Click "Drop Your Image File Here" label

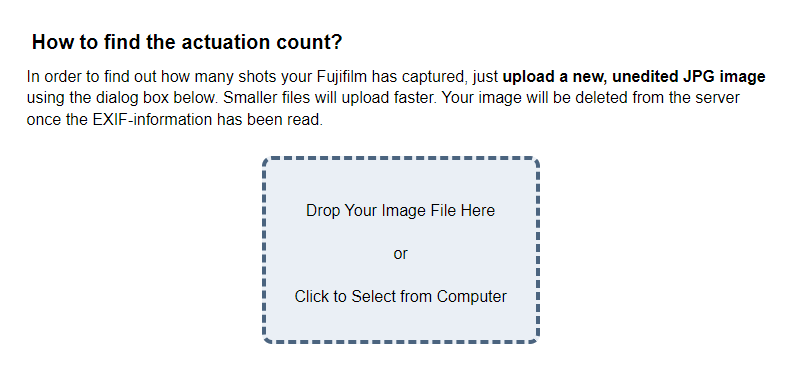pos(401,210)
